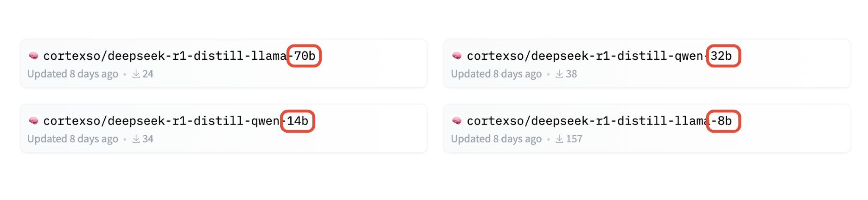Screen dimensions: 868x200
Task: Click the download count 157
Action: point(574,139)
